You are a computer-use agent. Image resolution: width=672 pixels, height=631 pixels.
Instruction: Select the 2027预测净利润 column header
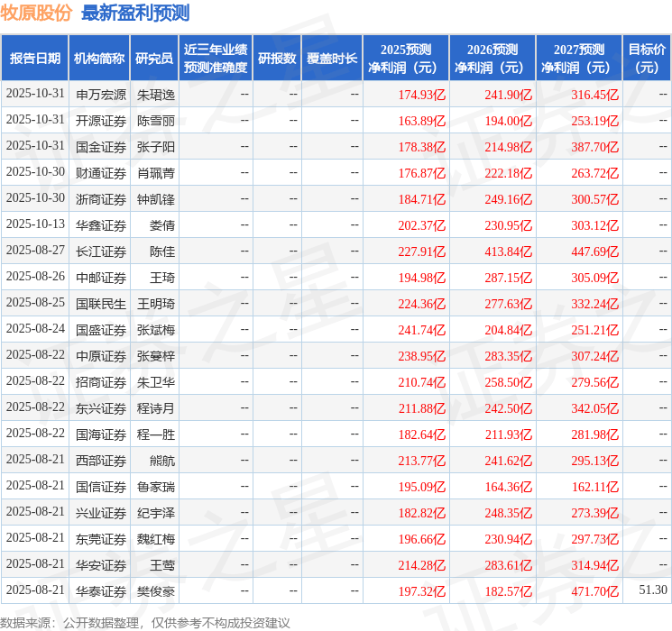click(579, 59)
